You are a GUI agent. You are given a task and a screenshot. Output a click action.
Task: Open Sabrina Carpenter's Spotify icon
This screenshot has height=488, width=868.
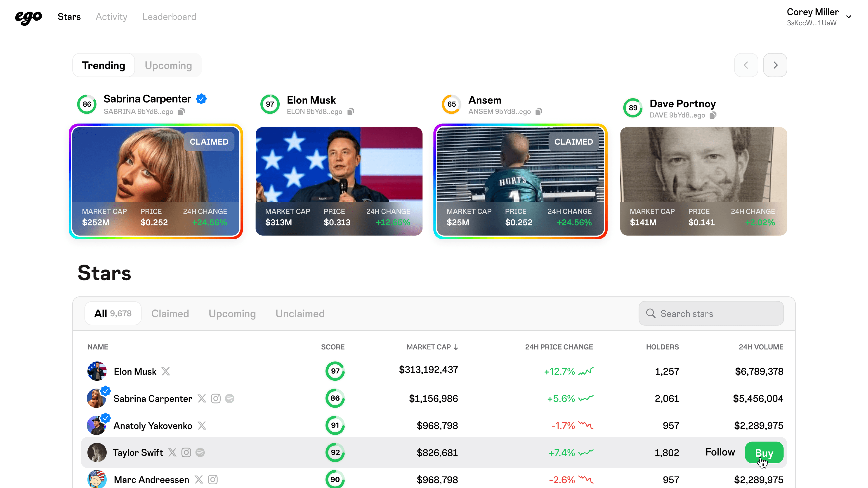point(229,398)
